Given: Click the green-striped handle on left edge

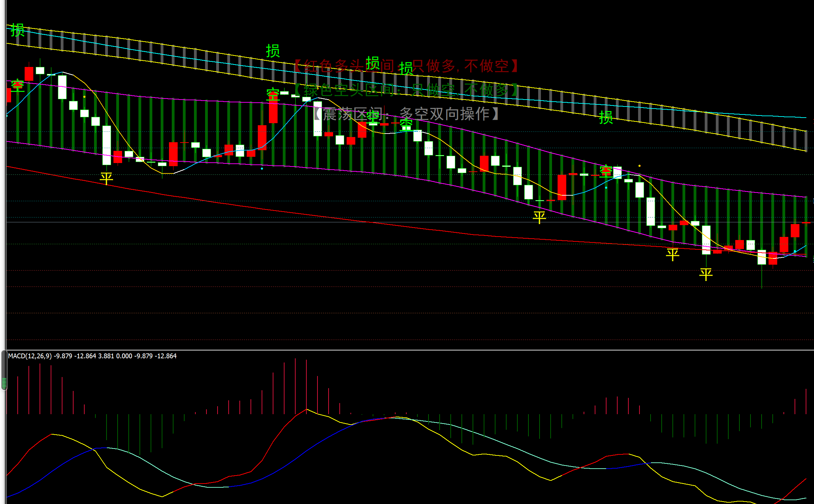Looking at the screenshot, I should pyautogui.click(x=4, y=383).
